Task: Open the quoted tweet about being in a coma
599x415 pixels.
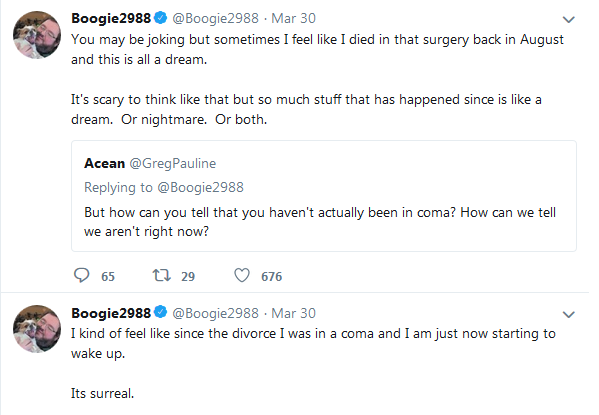Action: (x=324, y=196)
